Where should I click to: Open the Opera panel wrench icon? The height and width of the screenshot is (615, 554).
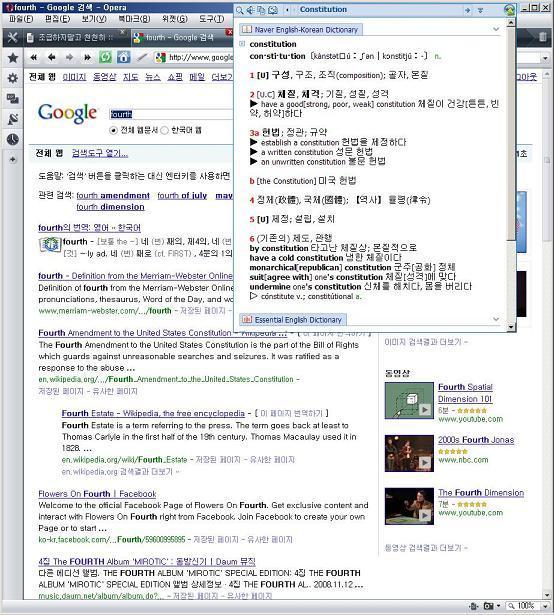13,37
